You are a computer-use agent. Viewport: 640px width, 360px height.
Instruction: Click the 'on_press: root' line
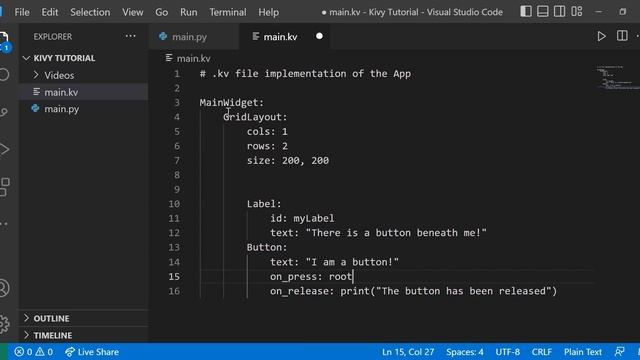click(311, 277)
